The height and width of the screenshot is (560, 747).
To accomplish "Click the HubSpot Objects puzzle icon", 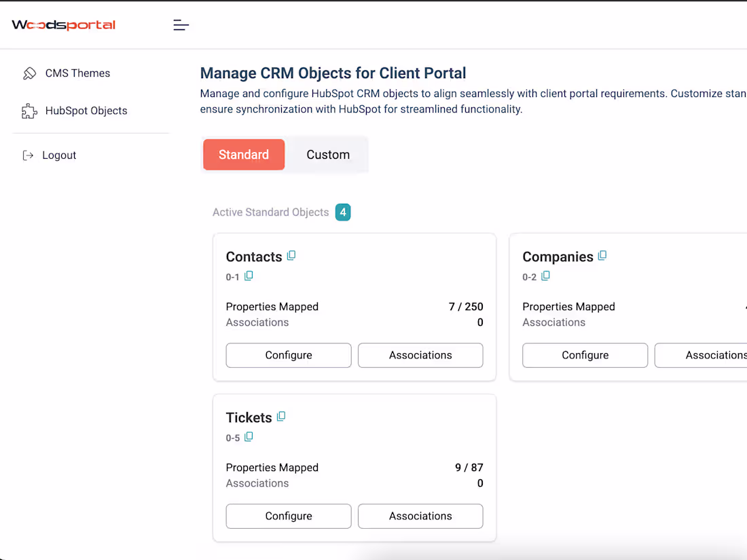I will (29, 111).
